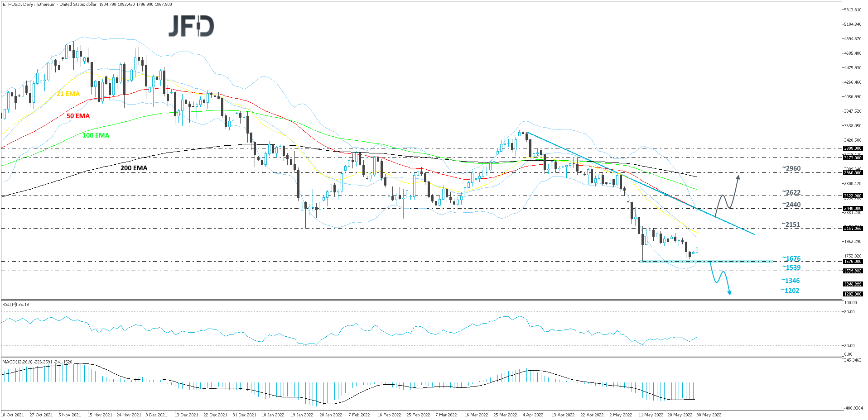Open the RSI(14) indicator label
This screenshot has height=420, width=868.
(15, 305)
